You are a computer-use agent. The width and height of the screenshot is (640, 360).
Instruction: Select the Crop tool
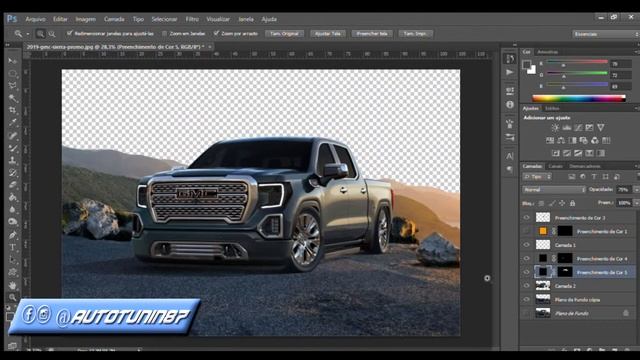13,110
